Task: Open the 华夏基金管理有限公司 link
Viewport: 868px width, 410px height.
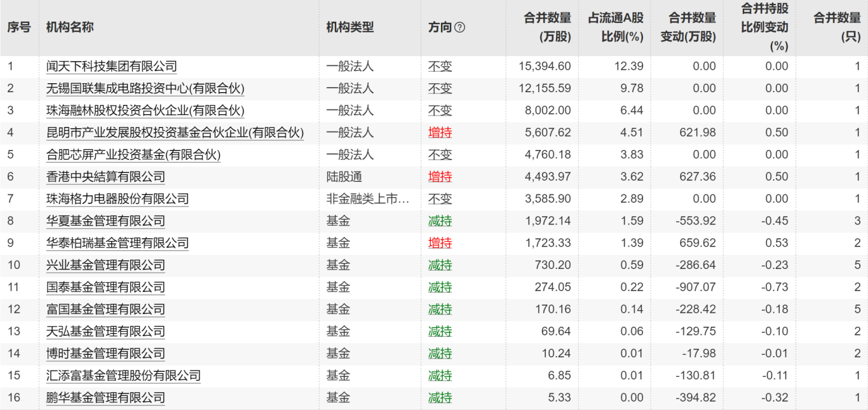Action: click(x=105, y=221)
